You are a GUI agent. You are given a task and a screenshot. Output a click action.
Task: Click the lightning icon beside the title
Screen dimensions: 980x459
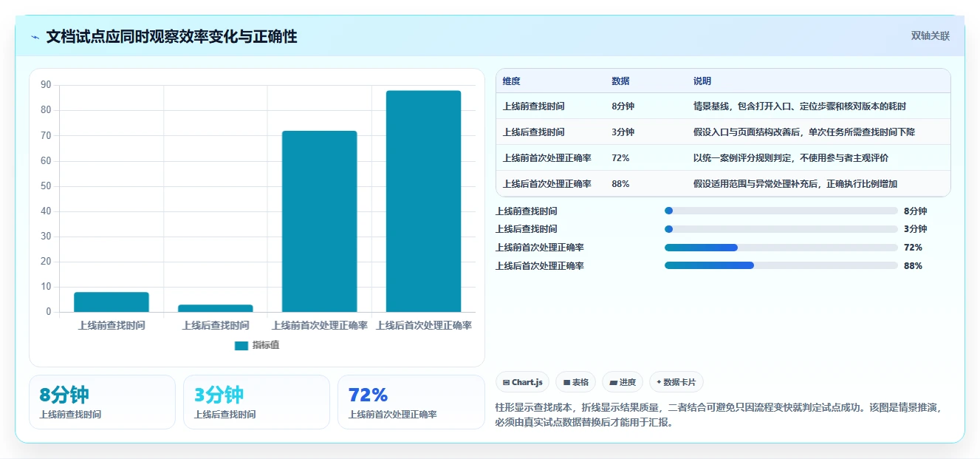point(35,37)
